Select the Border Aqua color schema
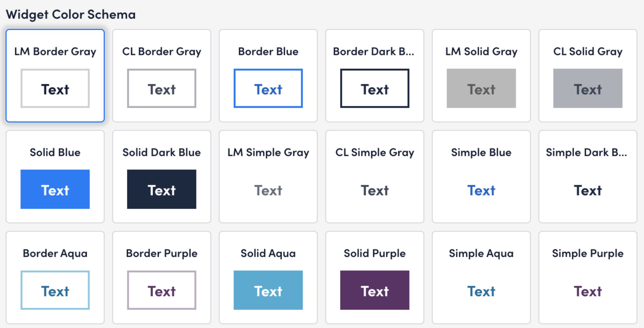The height and width of the screenshot is (328, 644). [x=55, y=278]
